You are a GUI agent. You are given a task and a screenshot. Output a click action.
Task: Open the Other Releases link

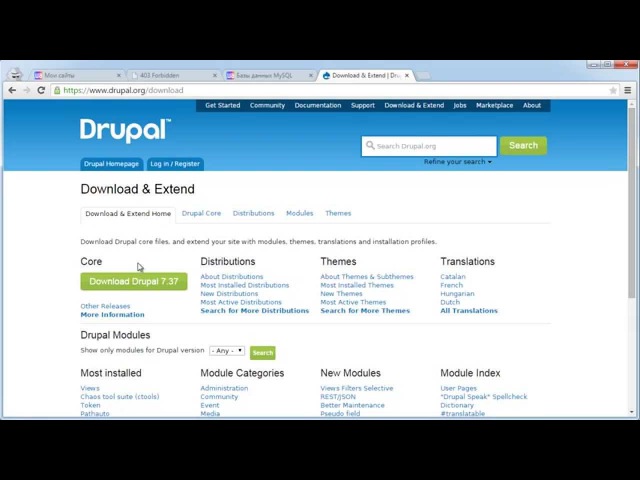[x=105, y=306]
